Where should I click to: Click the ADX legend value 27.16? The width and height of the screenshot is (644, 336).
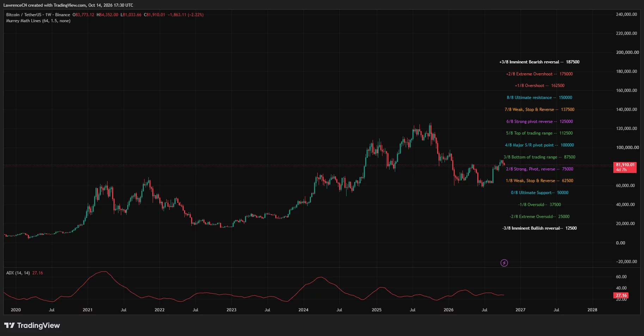pos(38,273)
